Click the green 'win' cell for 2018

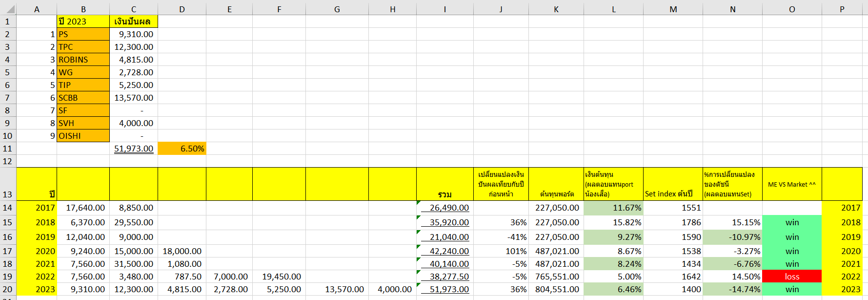point(792,222)
